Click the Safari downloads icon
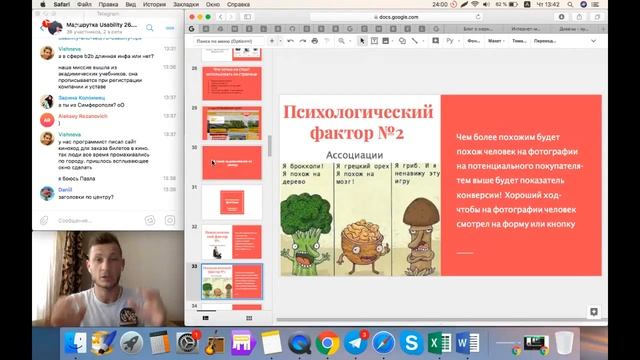The image size is (640, 360). 562,17
